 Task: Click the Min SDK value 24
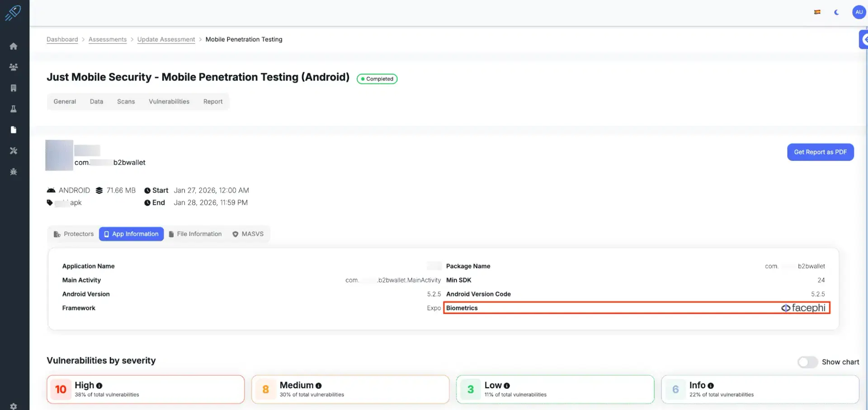click(821, 280)
